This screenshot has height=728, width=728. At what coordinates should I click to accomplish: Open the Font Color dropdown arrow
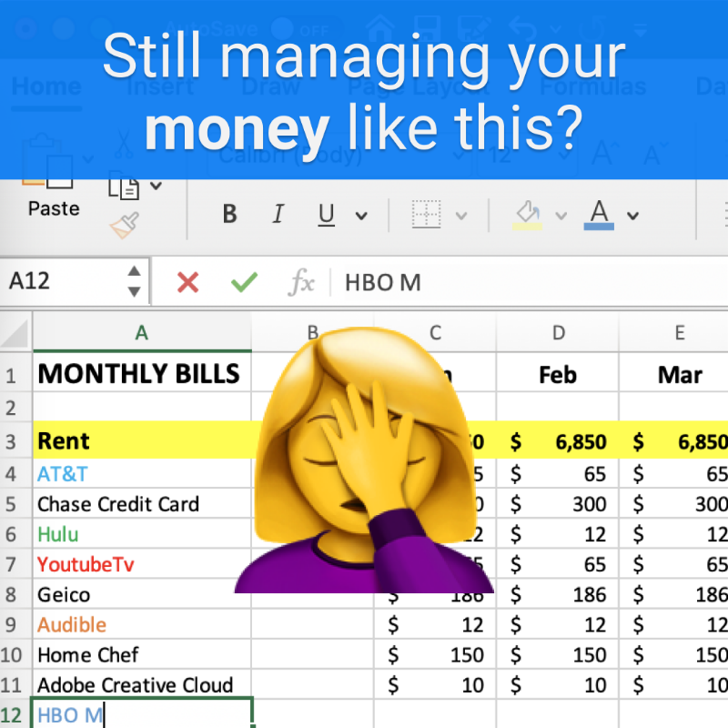[x=632, y=216]
